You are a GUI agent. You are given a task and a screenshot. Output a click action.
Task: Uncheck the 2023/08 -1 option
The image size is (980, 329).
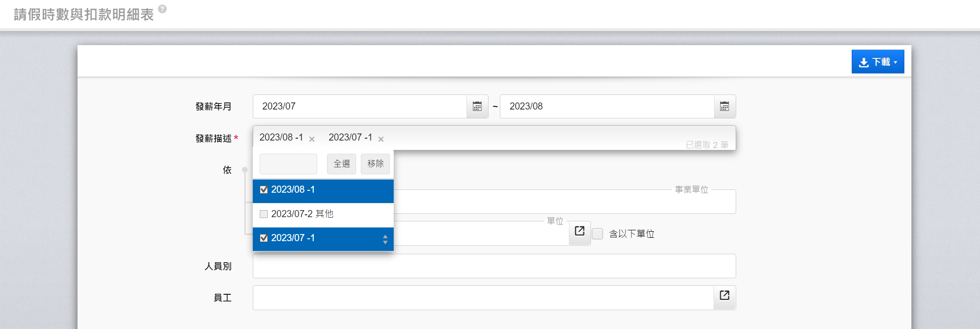point(264,190)
